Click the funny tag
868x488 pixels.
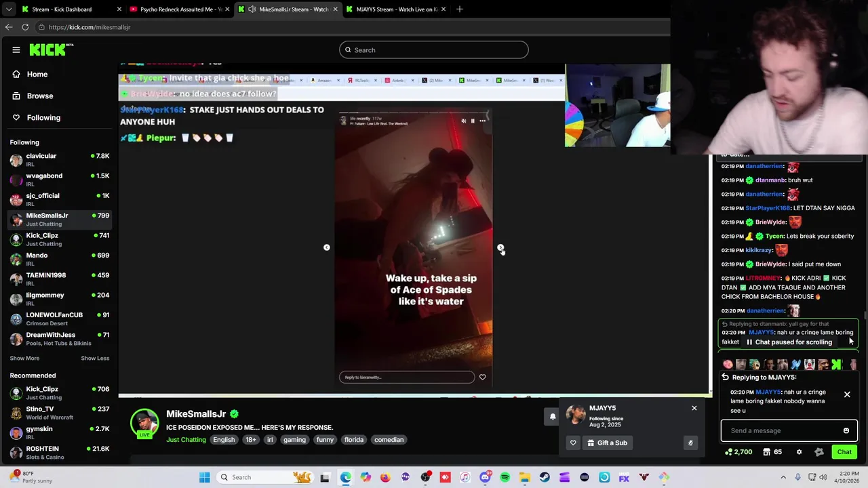(325, 440)
